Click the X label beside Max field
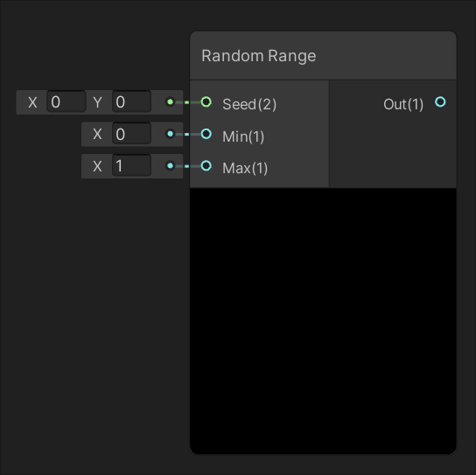Viewport: 476px width, 475px height. (97, 166)
